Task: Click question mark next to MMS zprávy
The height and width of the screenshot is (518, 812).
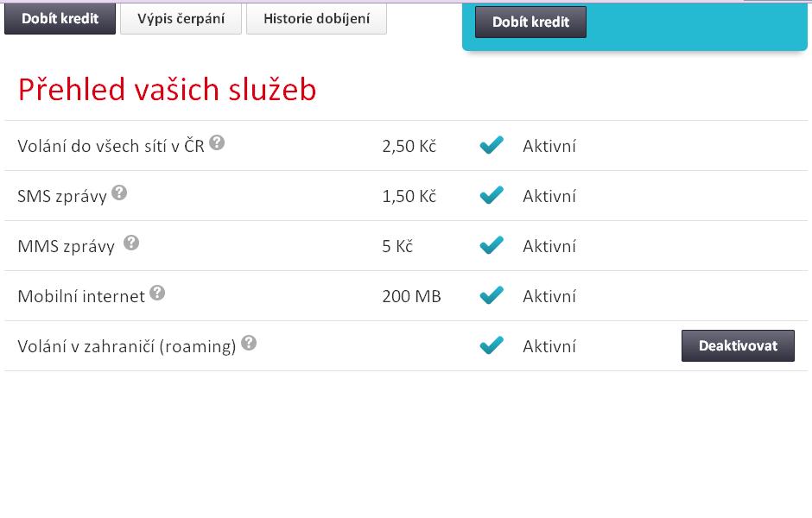Action: (x=131, y=243)
